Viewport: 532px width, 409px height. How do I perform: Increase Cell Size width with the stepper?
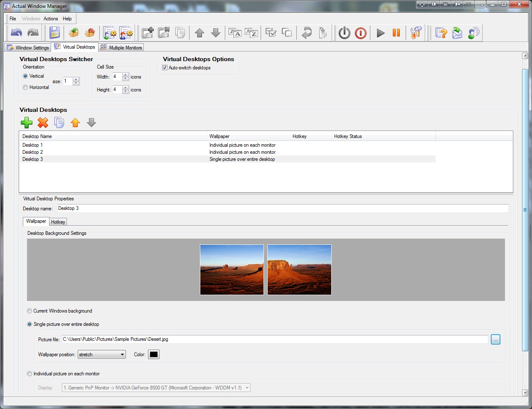(125, 75)
